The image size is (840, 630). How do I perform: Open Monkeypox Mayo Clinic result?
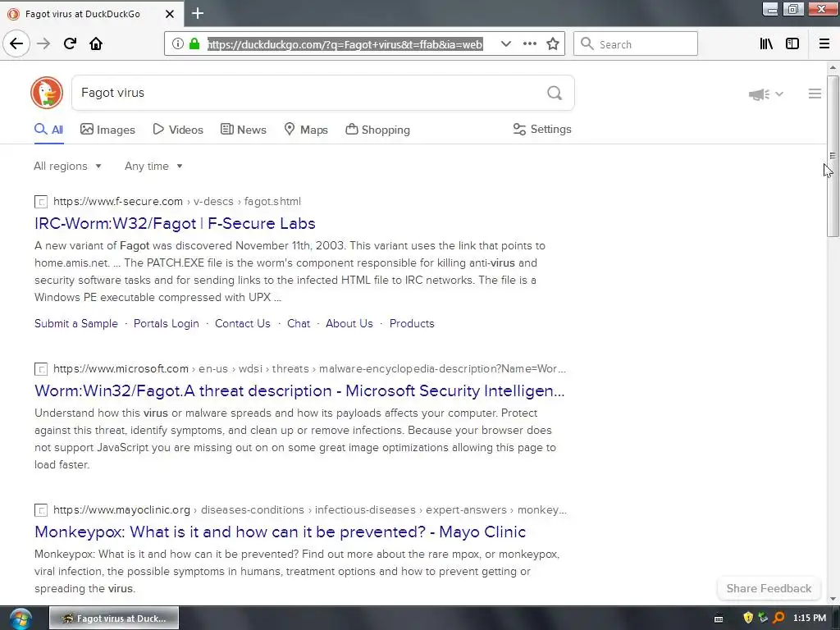[x=281, y=532]
